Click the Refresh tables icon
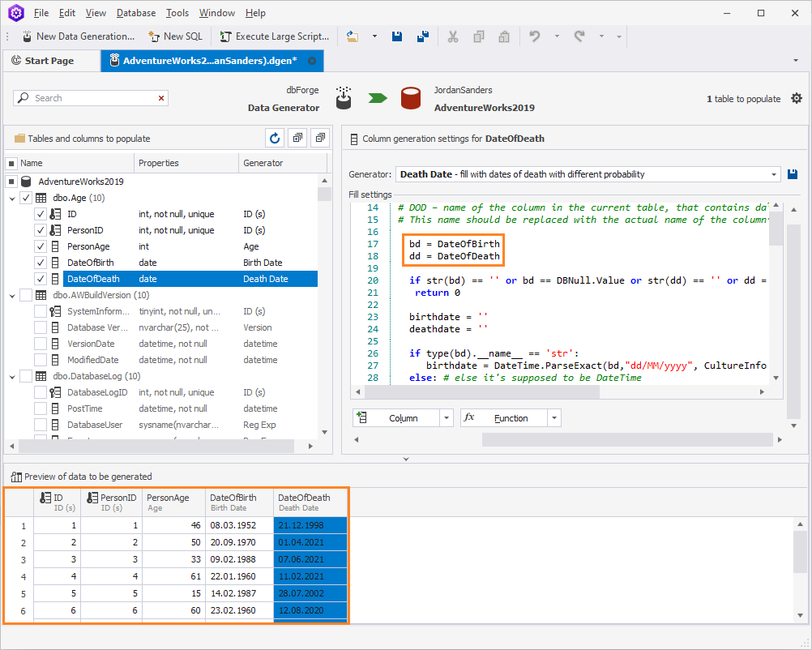 [275, 138]
